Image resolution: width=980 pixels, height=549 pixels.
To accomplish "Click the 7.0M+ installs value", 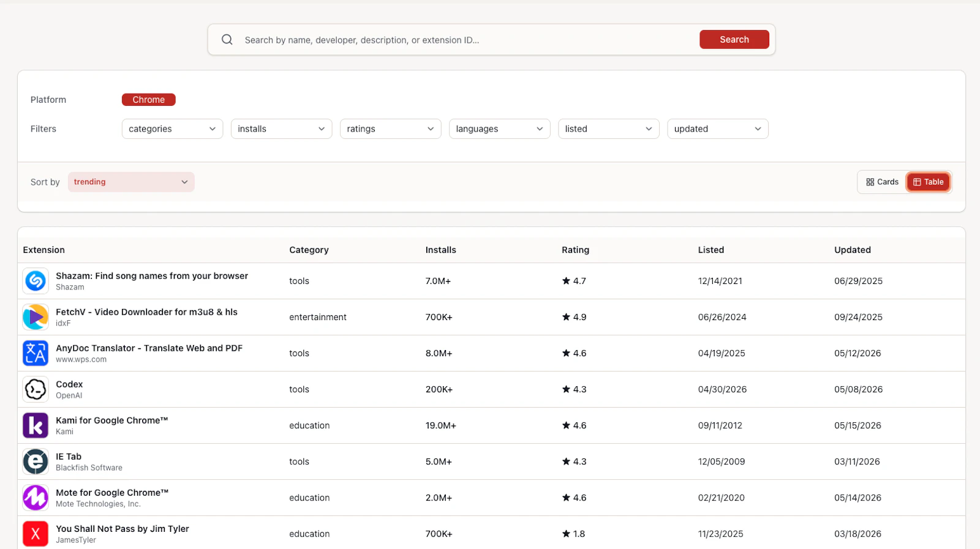I will click(x=439, y=281).
